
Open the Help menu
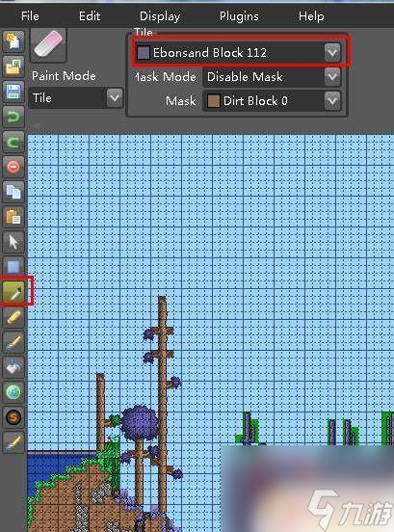pos(311,16)
